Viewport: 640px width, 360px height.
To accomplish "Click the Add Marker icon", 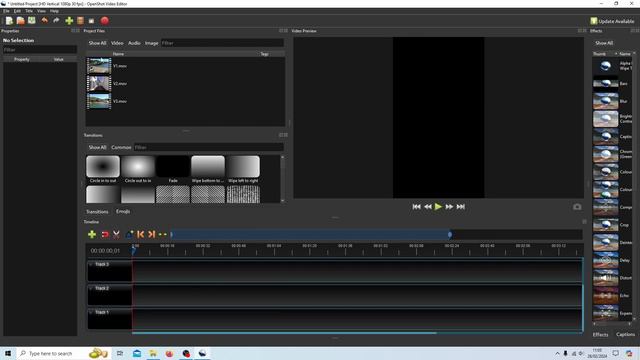I will pyautogui.click(x=129, y=234).
